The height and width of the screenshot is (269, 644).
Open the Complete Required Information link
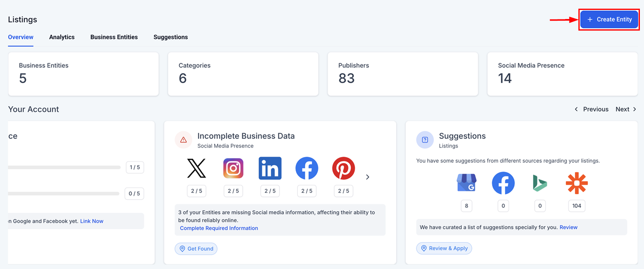[x=219, y=228]
